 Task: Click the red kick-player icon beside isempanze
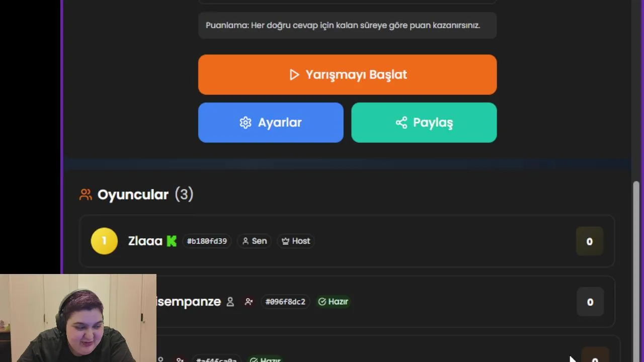coord(249,302)
